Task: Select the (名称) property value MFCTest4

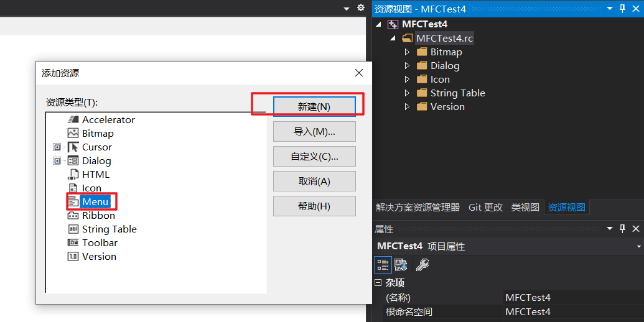Action: 573,297
